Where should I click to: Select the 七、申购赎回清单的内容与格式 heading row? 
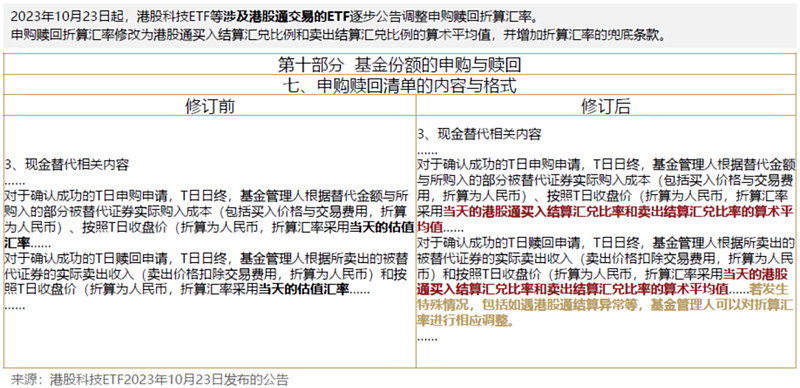point(399,86)
